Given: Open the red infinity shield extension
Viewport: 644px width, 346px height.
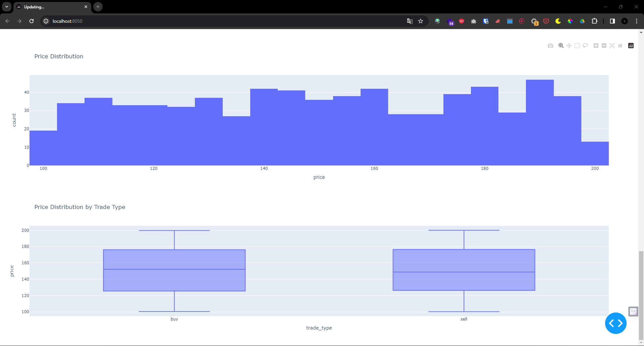Looking at the screenshot, I should click(462, 21).
